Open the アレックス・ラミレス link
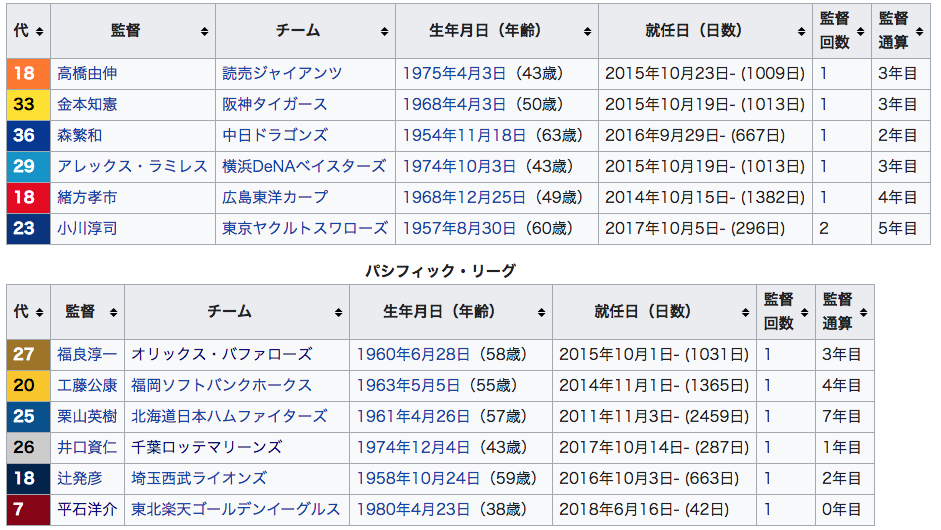This screenshot has height=530, width=941. [x=132, y=166]
